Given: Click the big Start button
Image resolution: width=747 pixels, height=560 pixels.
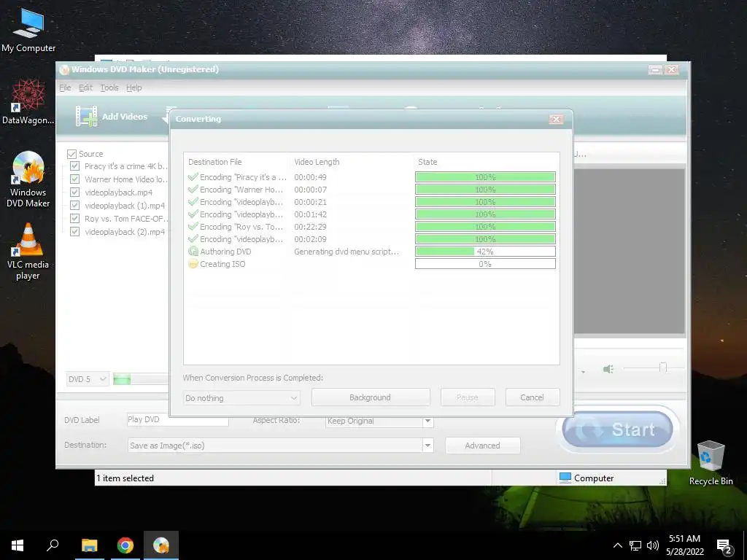Looking at the screenshot, I should tap(617, 429).
